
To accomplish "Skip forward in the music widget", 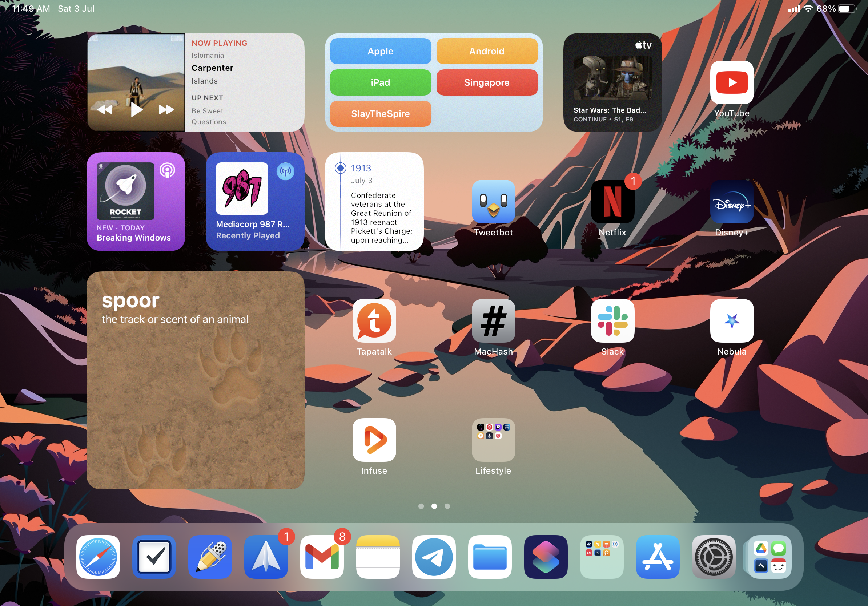I will click(x=166, y=110).
